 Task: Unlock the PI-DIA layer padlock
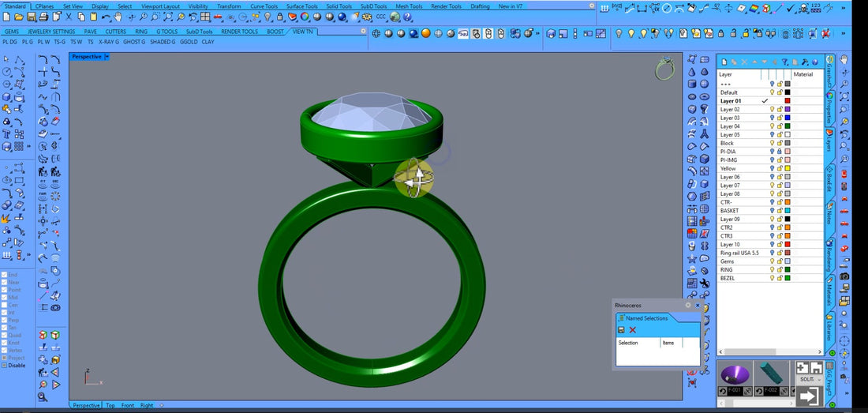780,152
